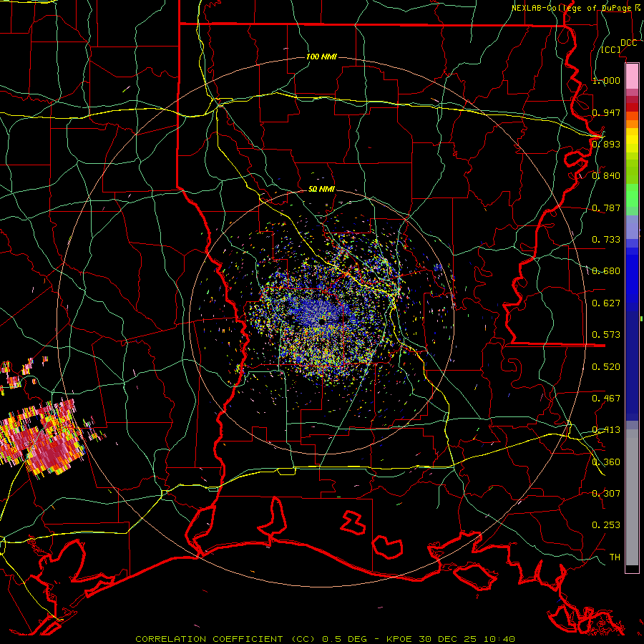Click the 100 NMI range ring label
This screenshot has height=644, width=644.
coord(321,57)
